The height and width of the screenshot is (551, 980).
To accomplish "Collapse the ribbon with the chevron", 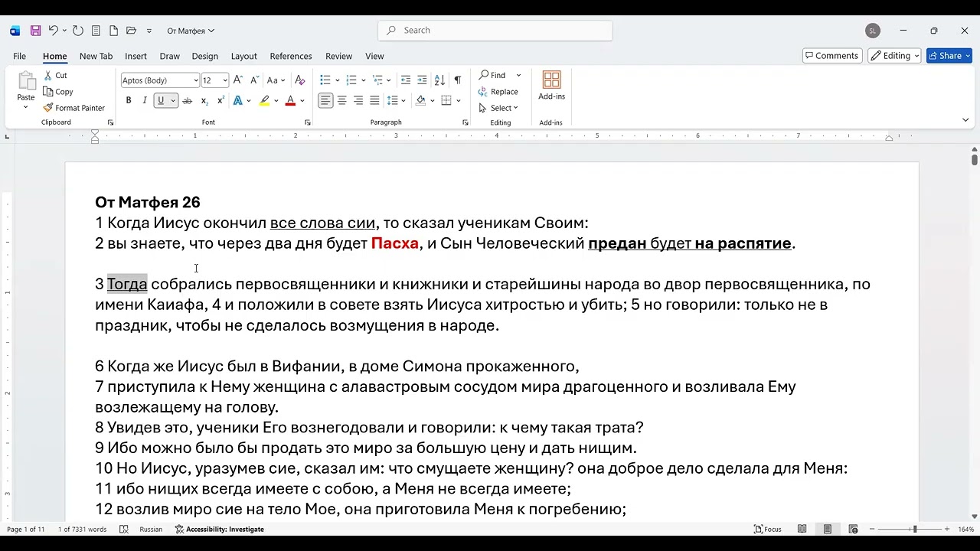I will click(965, 120).
